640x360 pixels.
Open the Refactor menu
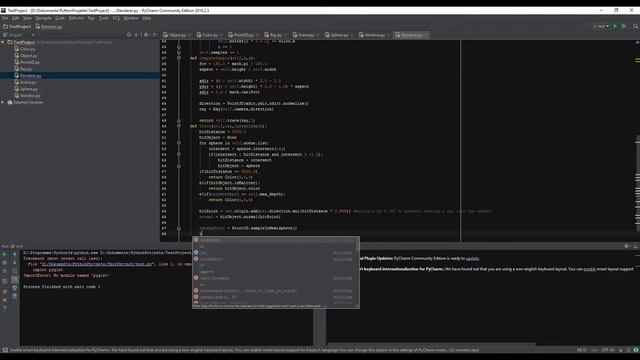tap(76, 18)
